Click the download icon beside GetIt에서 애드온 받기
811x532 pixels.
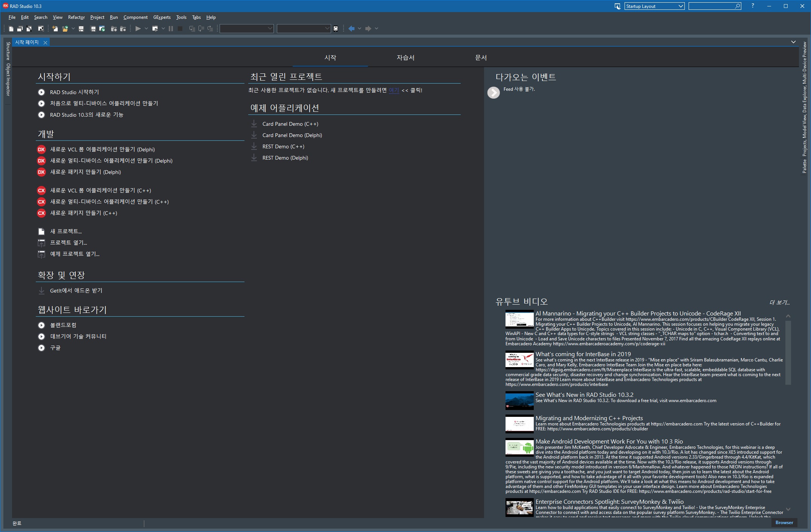coord(41,291)
